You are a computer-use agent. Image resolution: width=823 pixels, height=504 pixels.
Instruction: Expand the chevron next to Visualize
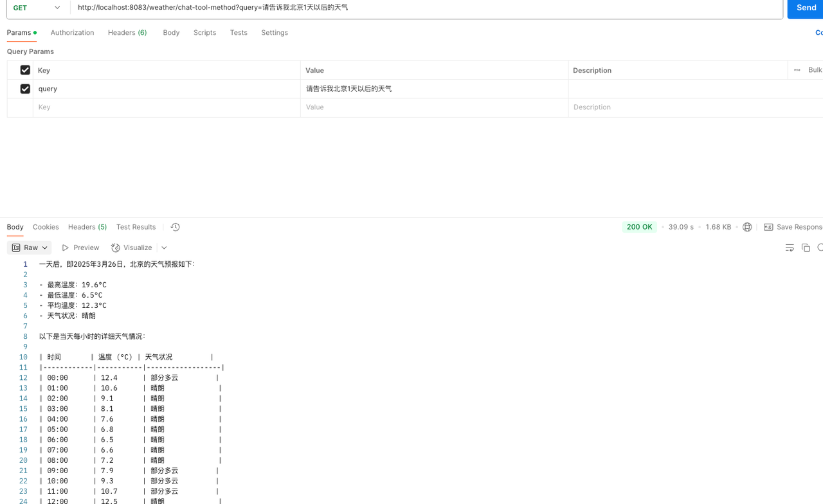click(164, 248)
